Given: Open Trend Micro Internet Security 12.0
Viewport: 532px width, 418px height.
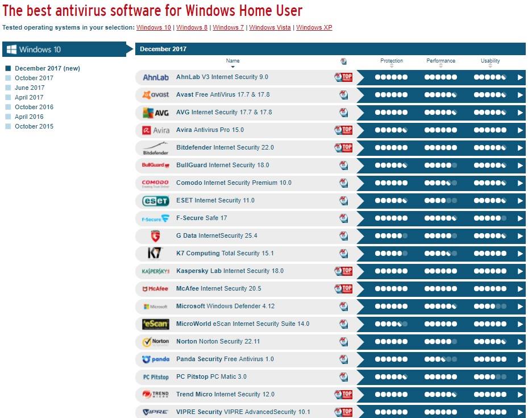Looking at the screenshot, I should (x=225, y=394).
